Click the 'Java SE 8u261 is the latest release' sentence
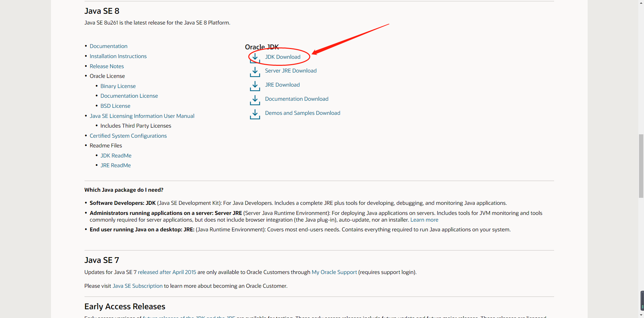644x318 pixels. coord(157,22)
